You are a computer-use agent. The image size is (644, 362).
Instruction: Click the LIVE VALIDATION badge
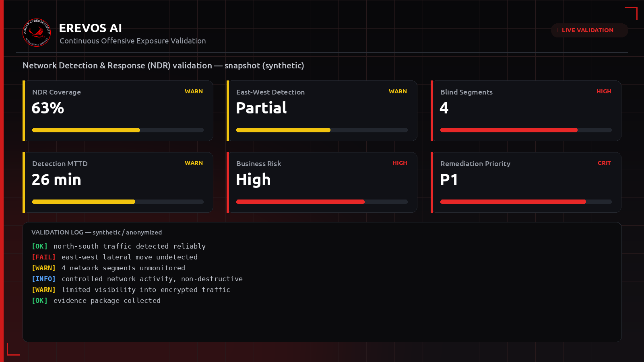click(589, 30)
